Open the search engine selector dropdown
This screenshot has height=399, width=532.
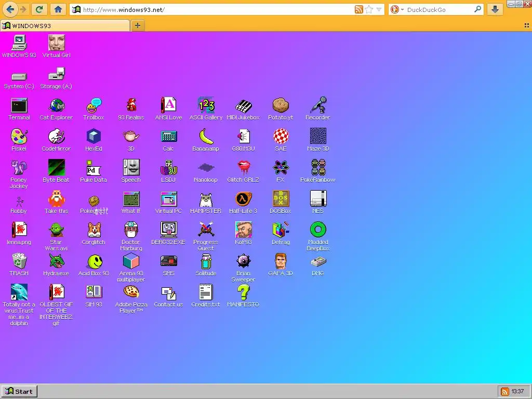tap(396, 9)
